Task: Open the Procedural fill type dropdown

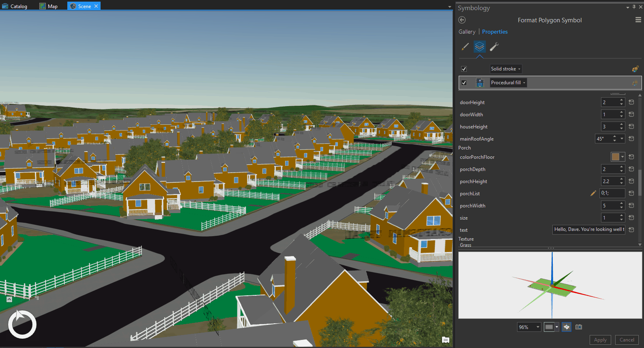Action: pos(508,83)
